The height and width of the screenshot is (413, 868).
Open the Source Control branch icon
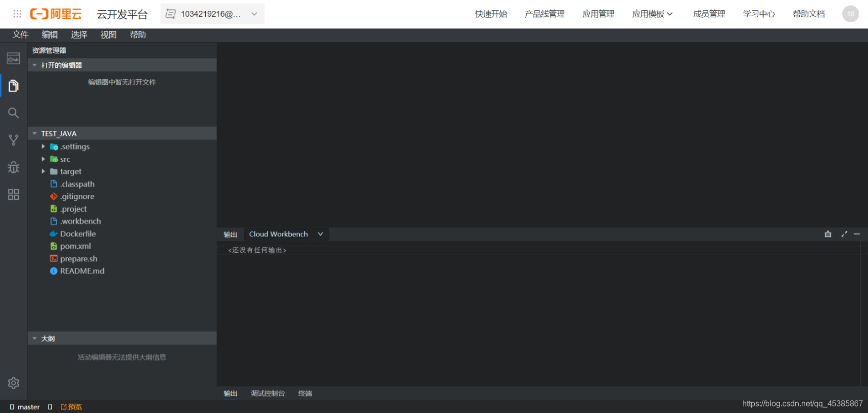pyautogui.click(x=13, y=140)
